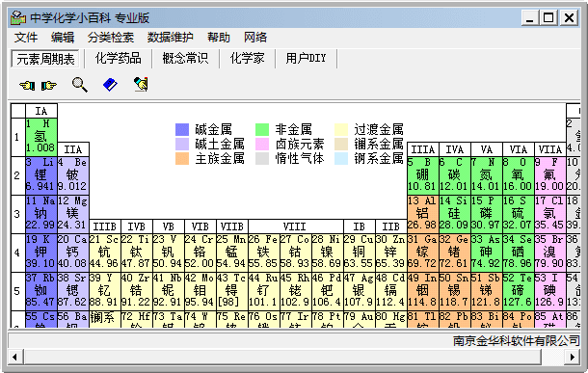This screenshot has height=373, width=588.
Task: Click the 过渡金属 yellow legend swatch
Action: tap(341, 130)
